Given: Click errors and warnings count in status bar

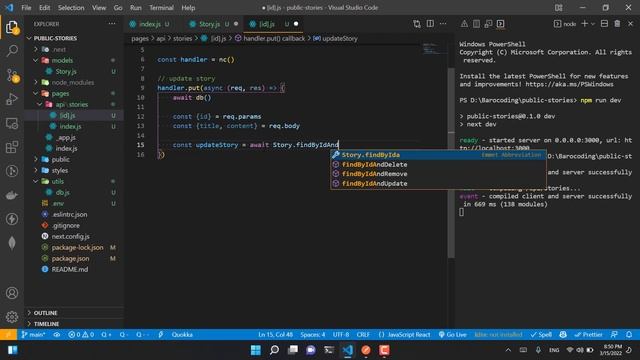Looking at the screenshot, I should 81,334.
